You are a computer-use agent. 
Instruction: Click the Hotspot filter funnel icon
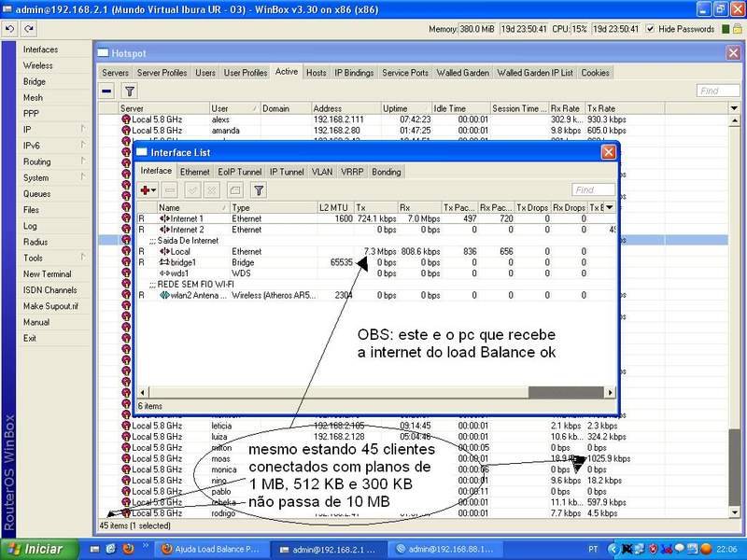coord(129,91)
